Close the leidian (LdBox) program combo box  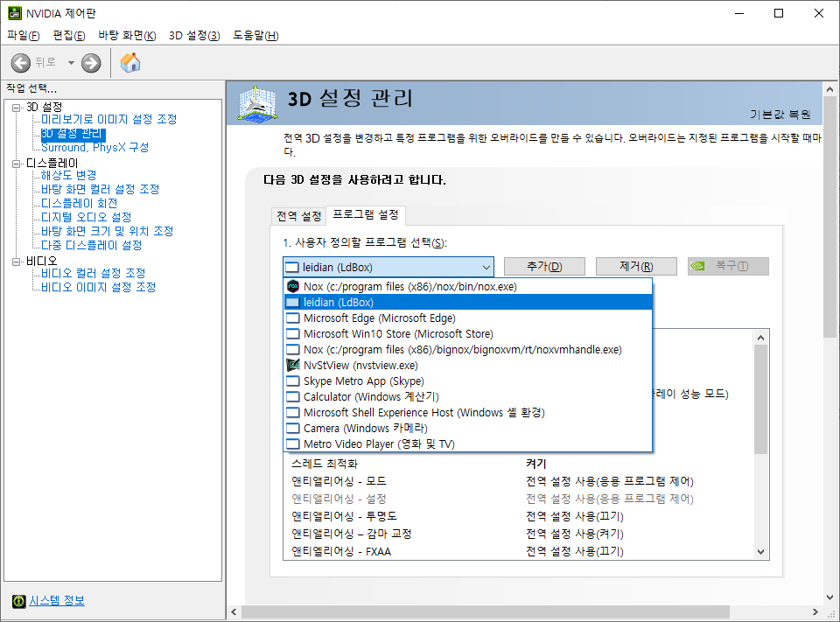(388, 267)
